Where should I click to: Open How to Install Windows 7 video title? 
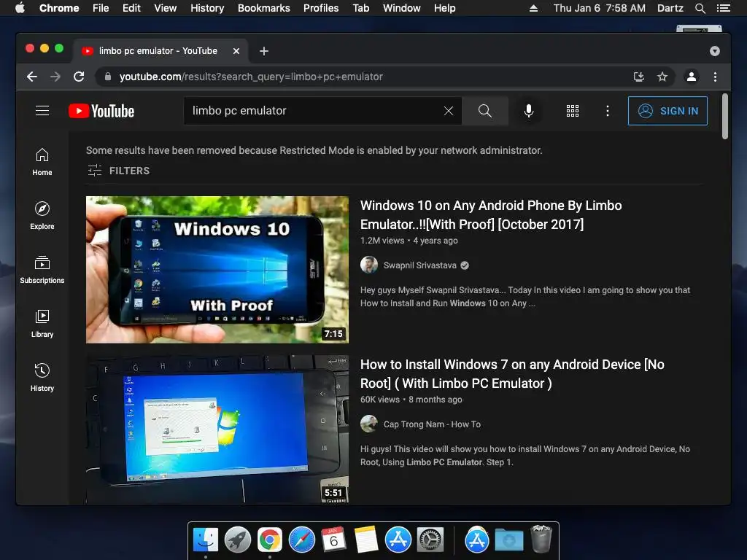pyautogui.click(x=512, y=374)
